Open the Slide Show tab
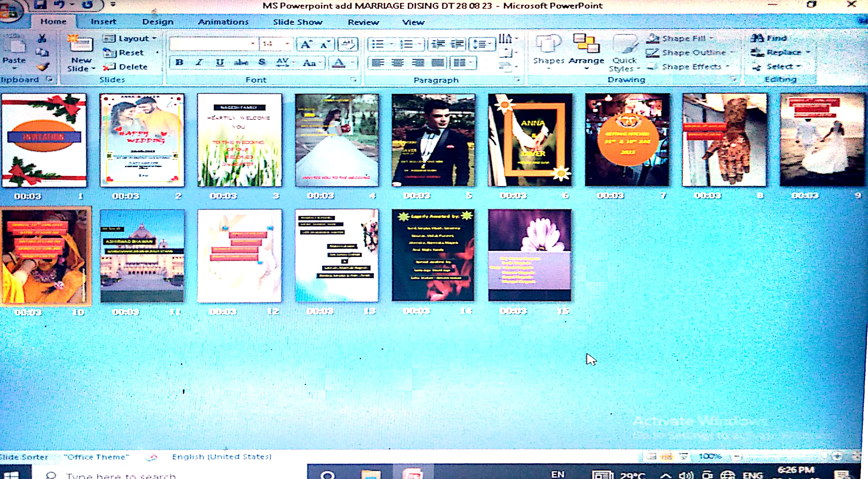This screenshot has height=479, width=868. point(298,22)
